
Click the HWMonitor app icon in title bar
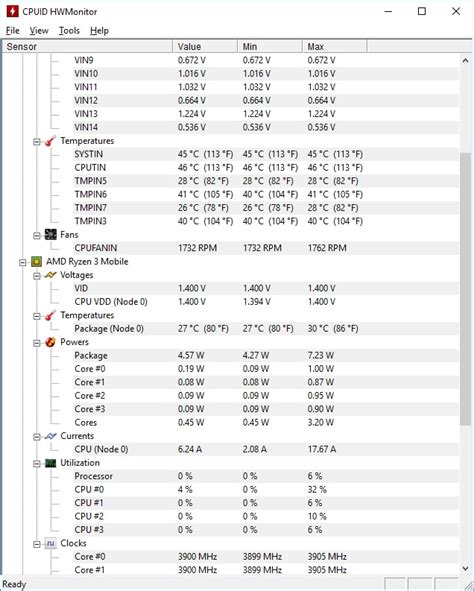pos(12,12)
